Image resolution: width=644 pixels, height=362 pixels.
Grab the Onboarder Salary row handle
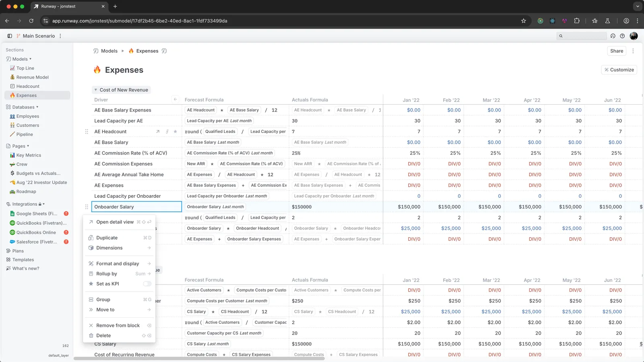tap(87, 207)
